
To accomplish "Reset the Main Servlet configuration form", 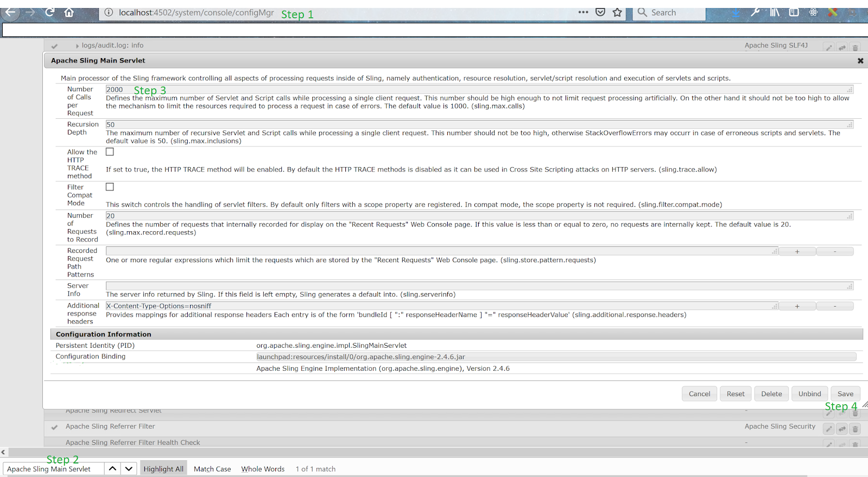I will coord(736,393).
